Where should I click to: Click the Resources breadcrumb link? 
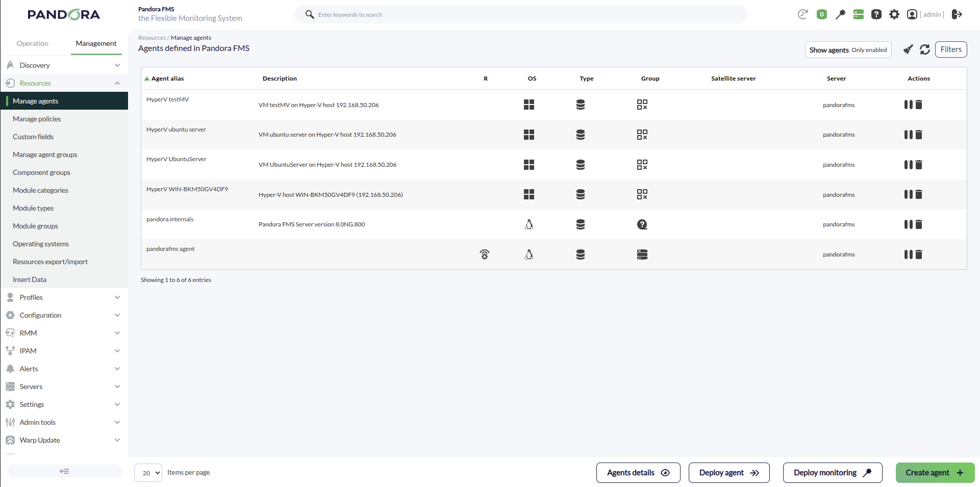(x=152, y=38)
